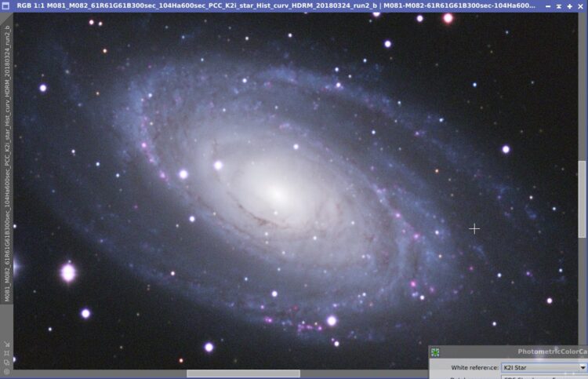Click the vertical scrollbar thumb beside the image
This screenshot has height=379, width=588.
click(582, 199)
